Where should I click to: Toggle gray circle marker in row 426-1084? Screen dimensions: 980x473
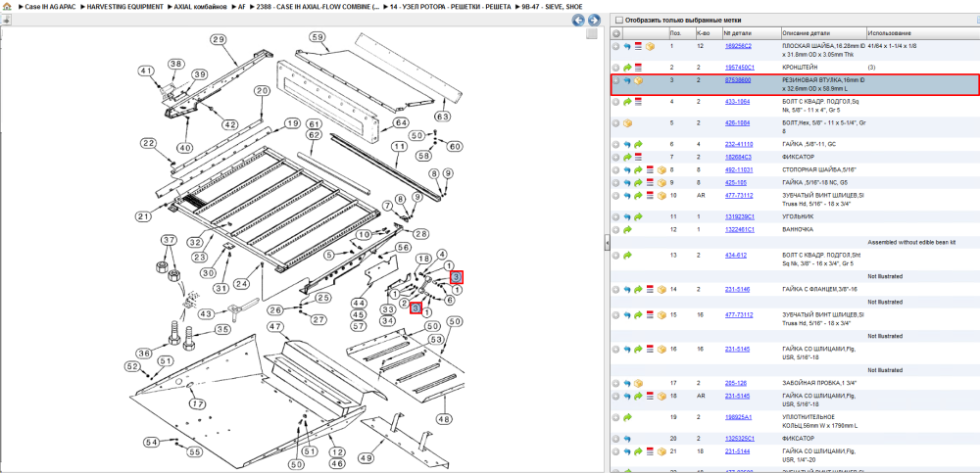click(x=616, y=123)
